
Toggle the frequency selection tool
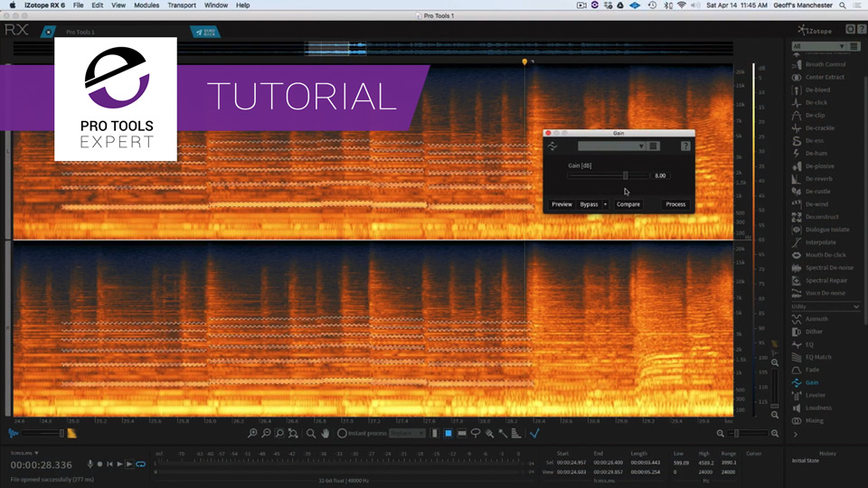462,434
